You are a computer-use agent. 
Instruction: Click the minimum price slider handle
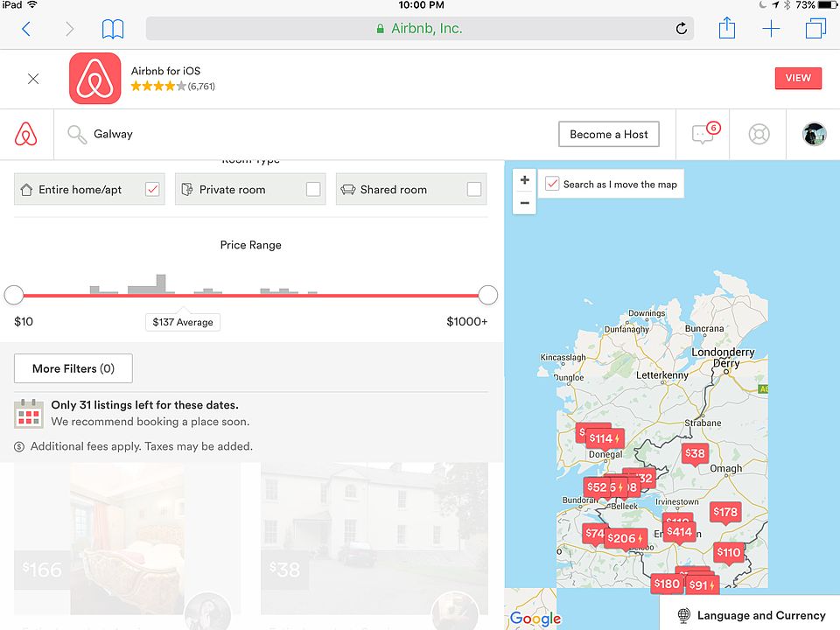(x=14, y=295)
